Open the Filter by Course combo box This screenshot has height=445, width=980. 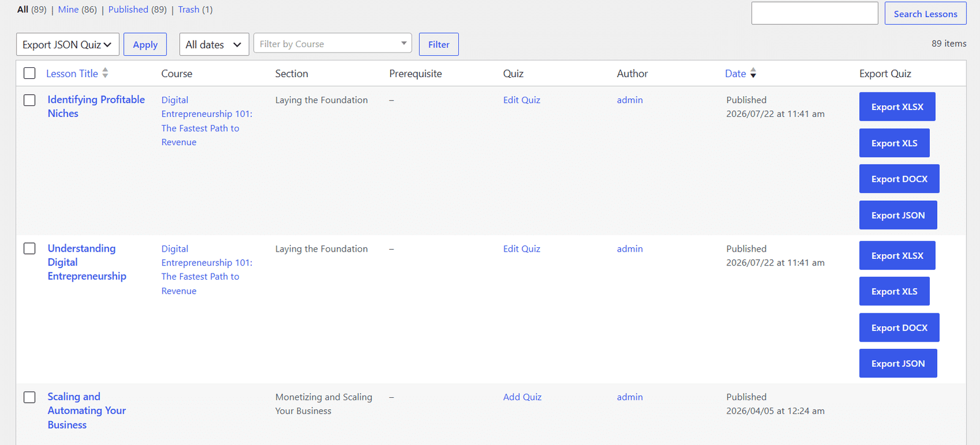tap(333, 43)
